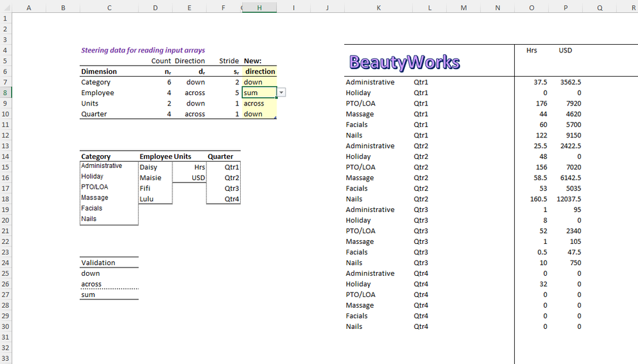Select PTO/LOA Qtr1 USD value 7920

573,103
